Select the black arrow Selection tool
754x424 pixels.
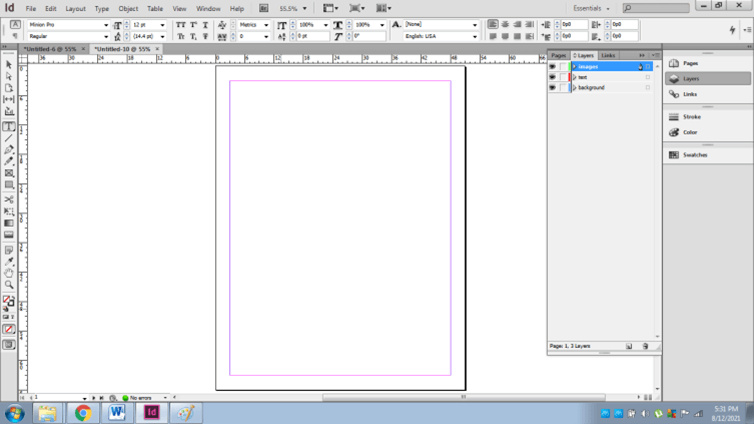click(x=9, y=64)
